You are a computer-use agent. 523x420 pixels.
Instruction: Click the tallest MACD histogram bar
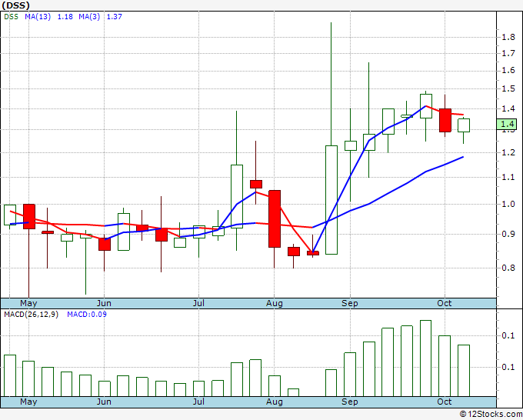pyautogui.click(x=425, y=358)
